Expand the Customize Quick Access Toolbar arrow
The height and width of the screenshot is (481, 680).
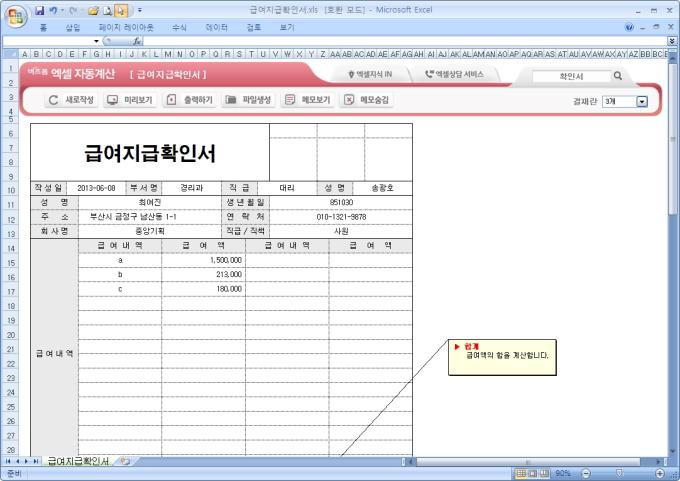(140, 10)
